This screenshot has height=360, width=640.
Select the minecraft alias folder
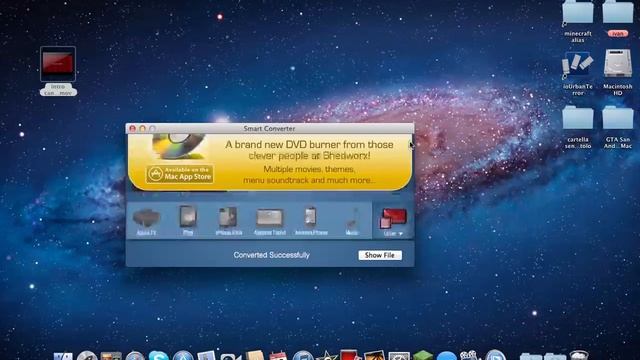578,22
